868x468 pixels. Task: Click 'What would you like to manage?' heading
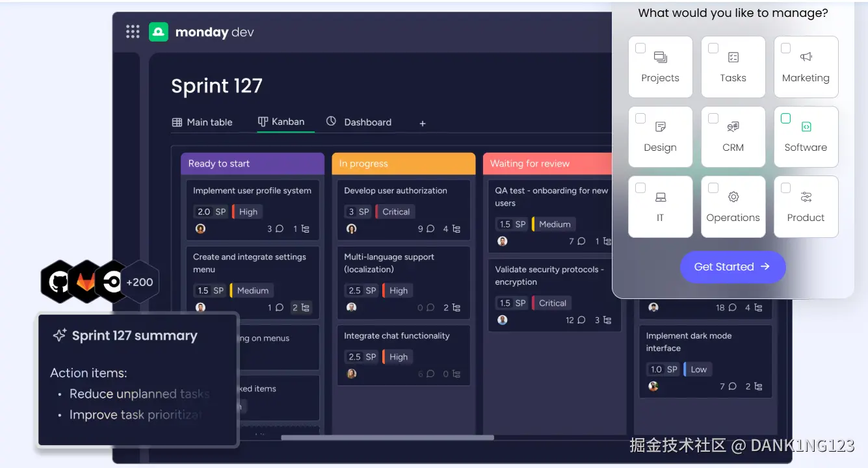[733, 12]
